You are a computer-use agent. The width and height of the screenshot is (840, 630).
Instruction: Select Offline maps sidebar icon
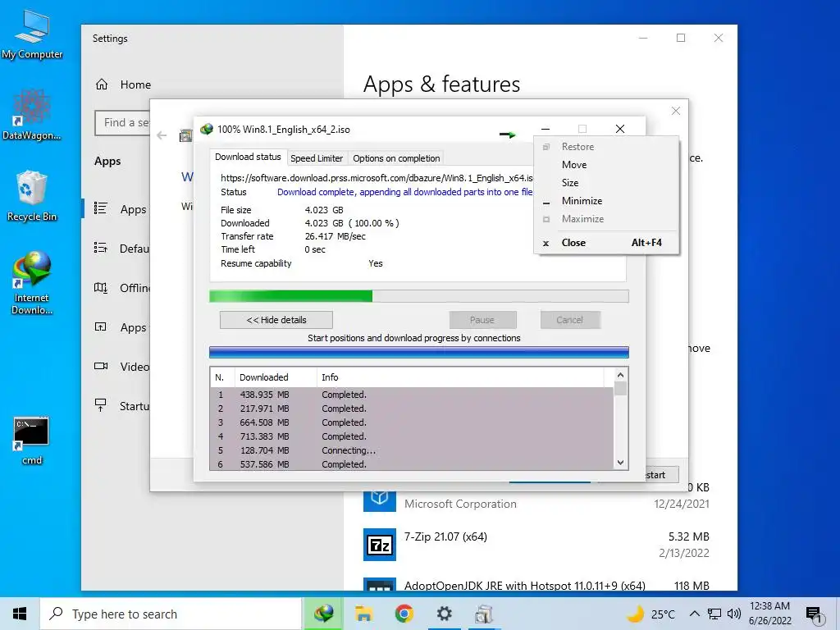(101, 288)
